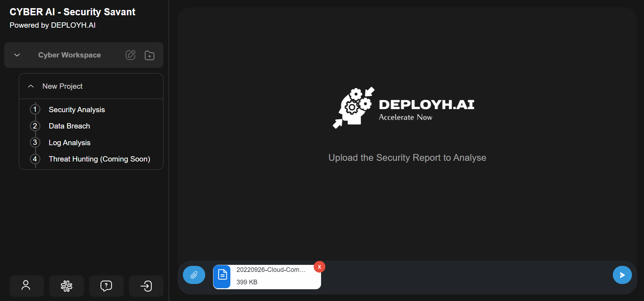
Task: Click step number 4 circle
Action: pos(35,159)
